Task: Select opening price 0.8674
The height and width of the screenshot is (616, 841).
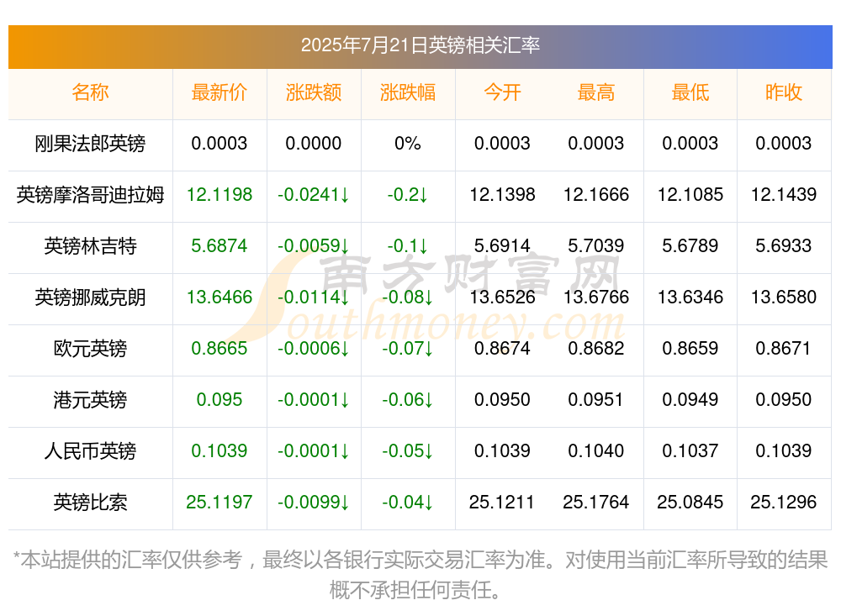Action: tap(502, 349)
